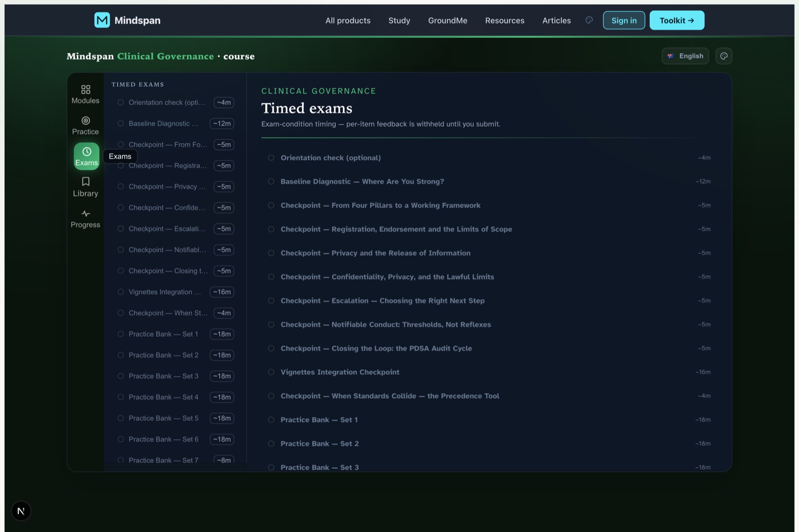This screenshot has width=799, height=532.
Task: Click the Mindspan brand name link
Action: (137, 20)
